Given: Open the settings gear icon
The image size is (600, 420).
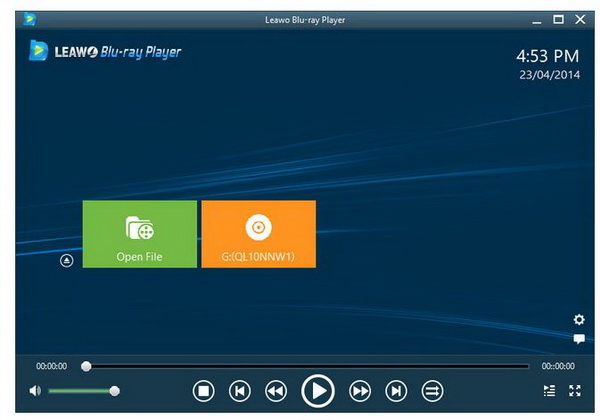Looking at the screenshot, I should coord(579,319).
